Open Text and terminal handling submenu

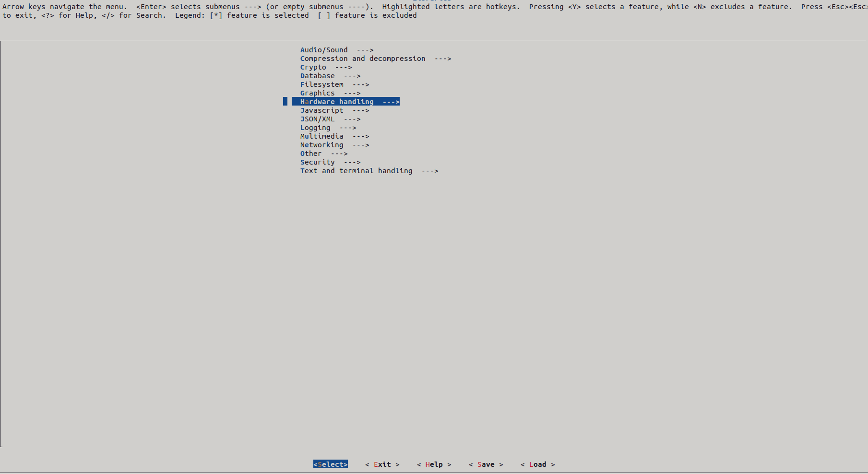coord(357,171)
